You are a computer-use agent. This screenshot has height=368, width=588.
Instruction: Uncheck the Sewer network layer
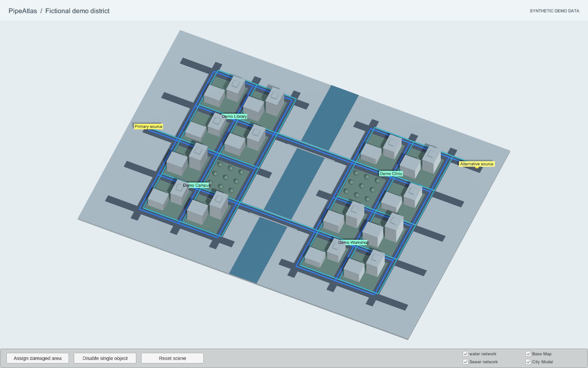point(466,362)
